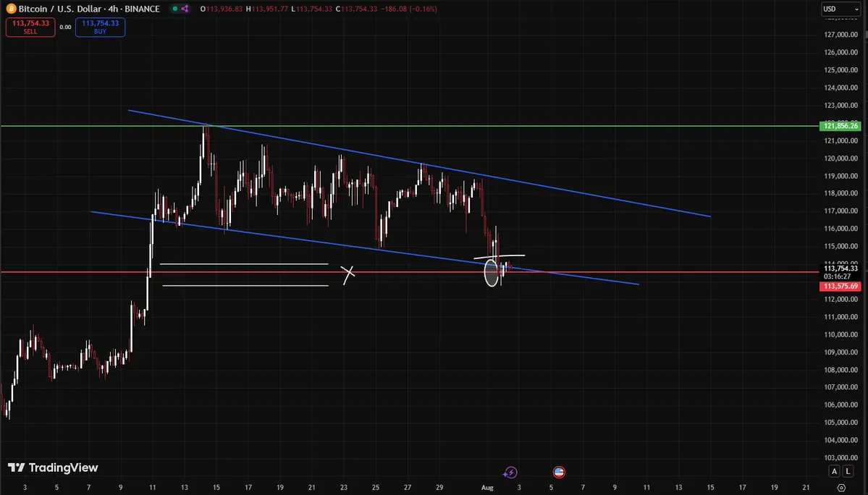Click the green 121,856.26 price label
This screenshot has width=868, height=495.
point(840,126)
